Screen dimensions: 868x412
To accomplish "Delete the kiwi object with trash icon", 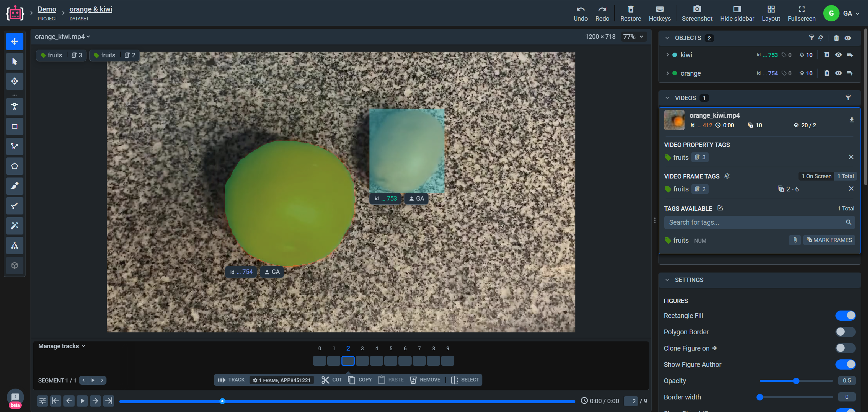I will pyautogui.click(x=827, y=55).
